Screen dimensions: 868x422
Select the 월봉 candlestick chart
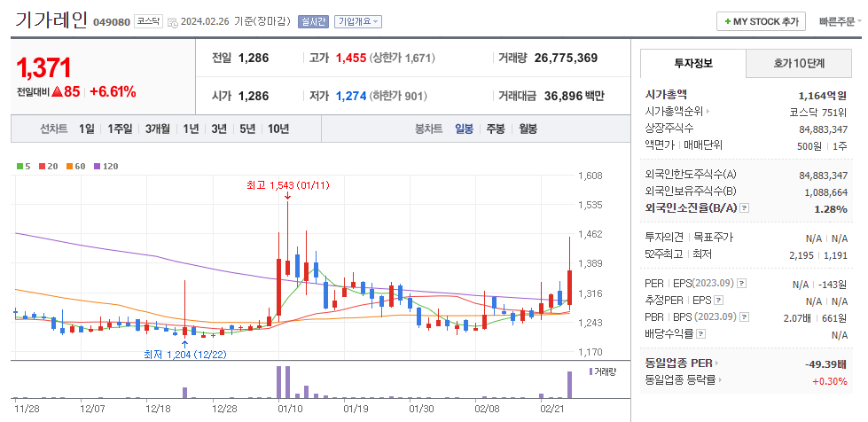click(528, 129)
